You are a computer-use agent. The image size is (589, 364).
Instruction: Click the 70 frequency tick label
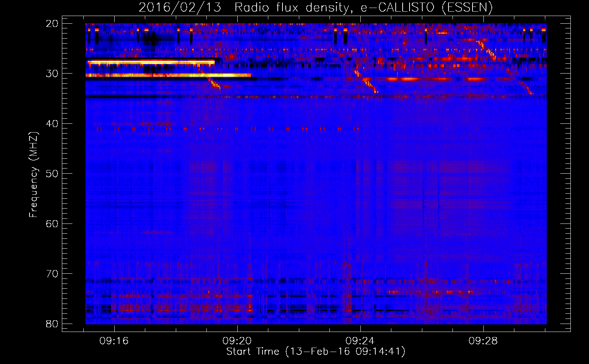coord(52,274)
